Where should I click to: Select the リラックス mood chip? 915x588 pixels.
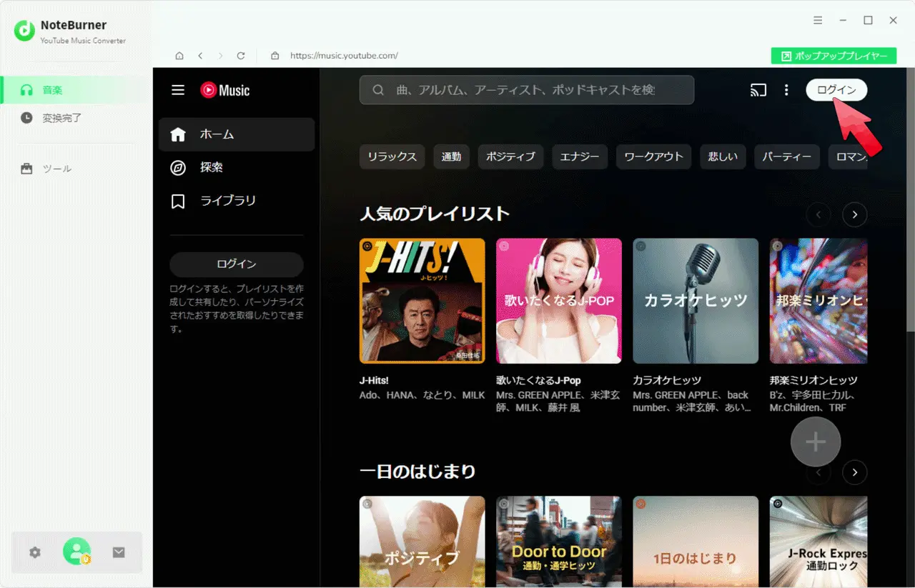tap(392, 156)
